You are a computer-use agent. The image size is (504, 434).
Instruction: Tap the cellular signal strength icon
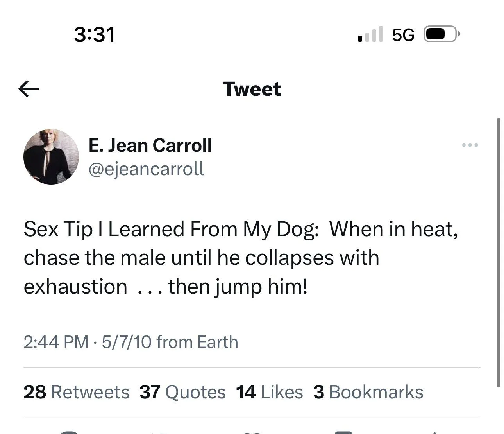tap(370, 34)
